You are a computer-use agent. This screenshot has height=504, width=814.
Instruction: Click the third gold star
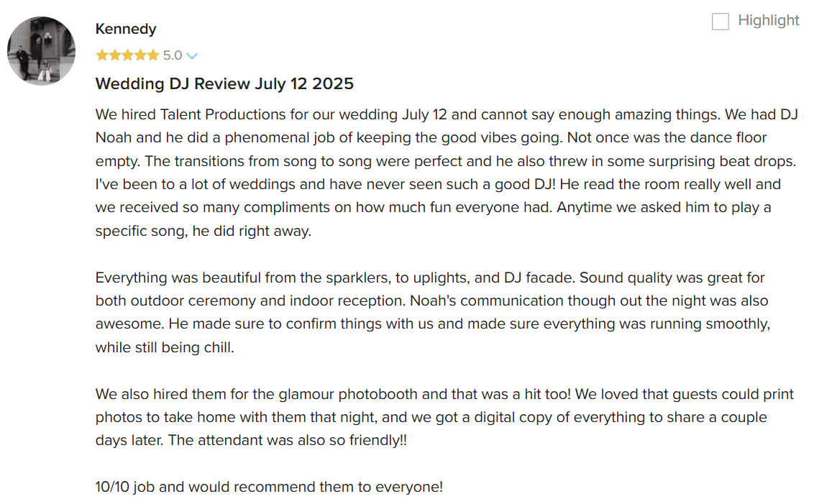coord(127,55)
